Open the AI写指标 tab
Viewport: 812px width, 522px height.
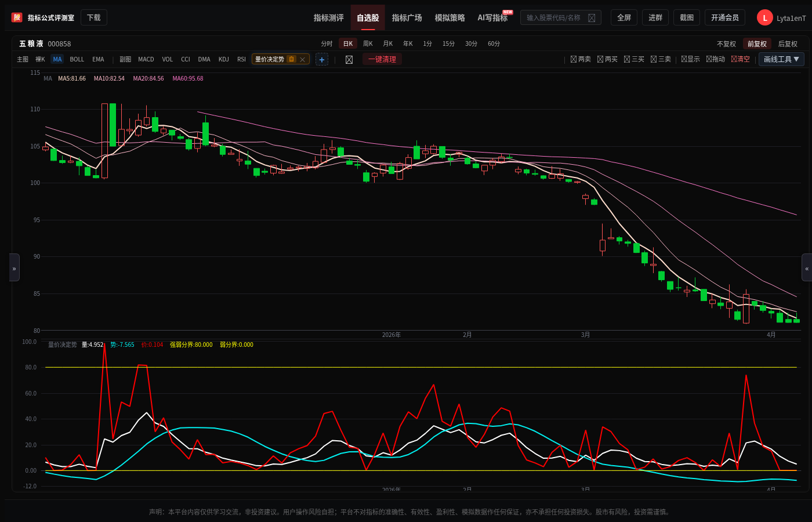492,18
